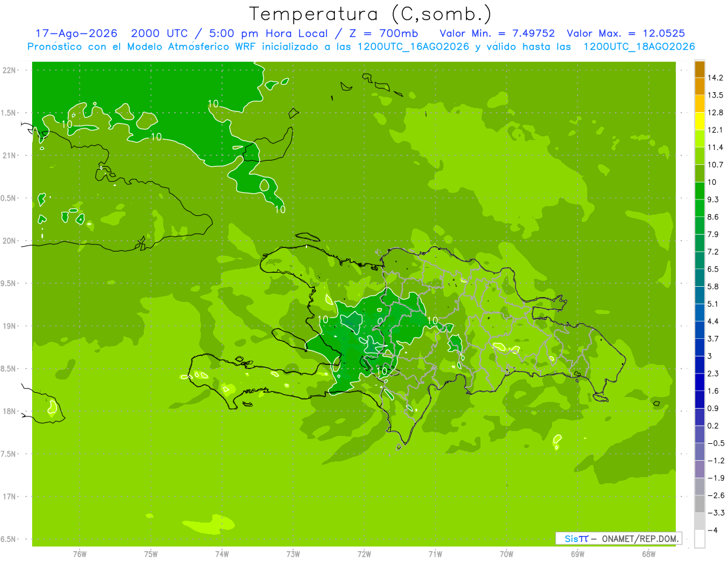Screen dimensions: 728x562
Task: Click the '72W' longitude label
Action: 364,554
